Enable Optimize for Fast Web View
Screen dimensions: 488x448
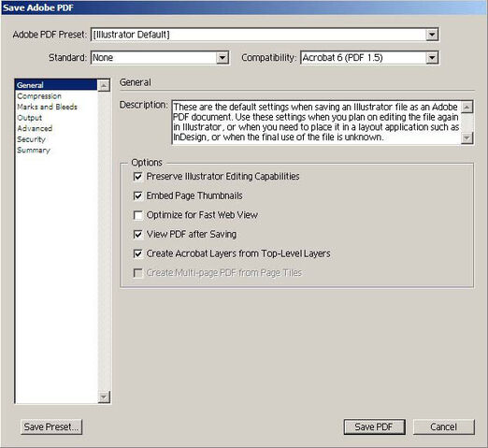click(x=137, y=215)
